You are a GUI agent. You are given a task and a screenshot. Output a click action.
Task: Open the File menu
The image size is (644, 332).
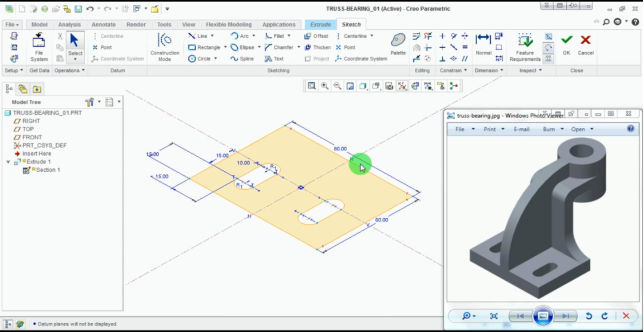12,24
